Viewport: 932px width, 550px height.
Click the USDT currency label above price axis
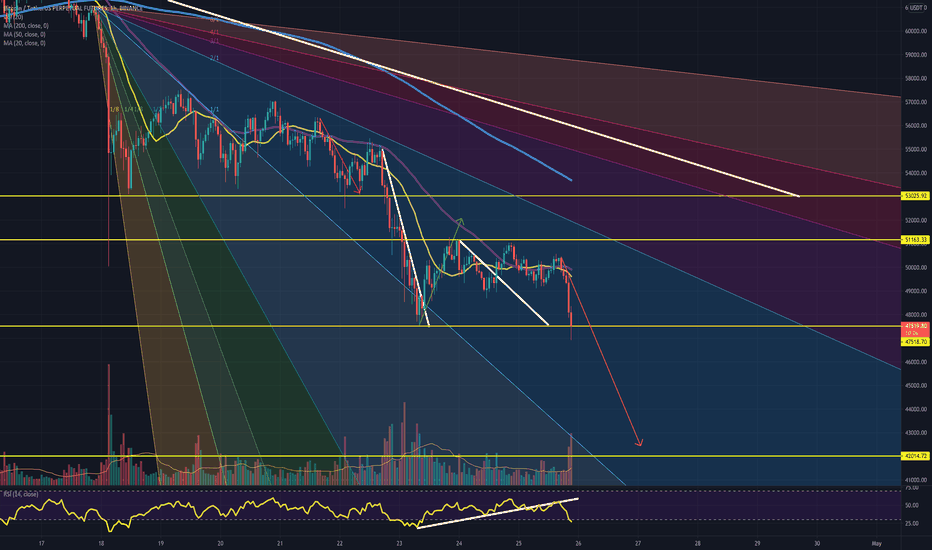(915, 8)
